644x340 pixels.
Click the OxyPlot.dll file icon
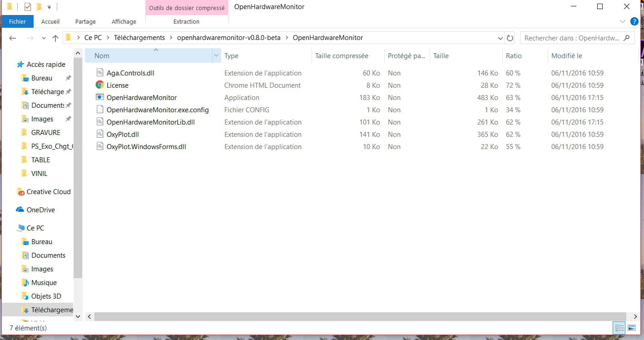pyautogui.click(x=100, y=134)
